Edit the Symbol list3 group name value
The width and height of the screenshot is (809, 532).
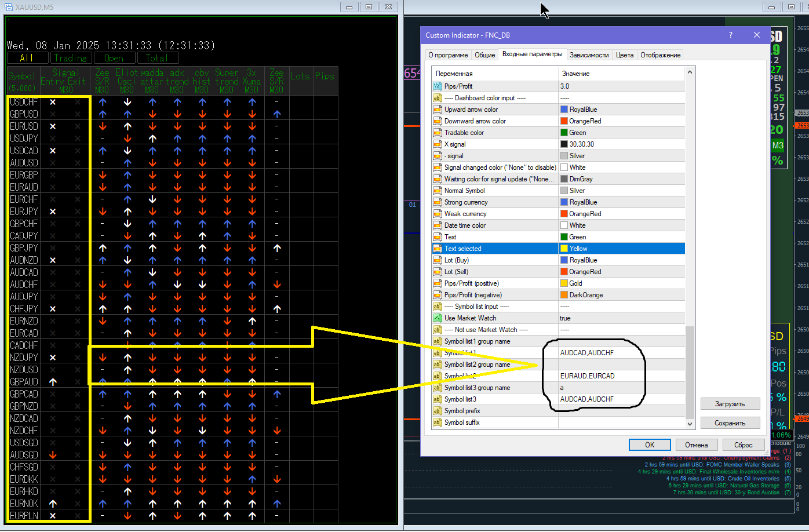[x=621, y=388]
